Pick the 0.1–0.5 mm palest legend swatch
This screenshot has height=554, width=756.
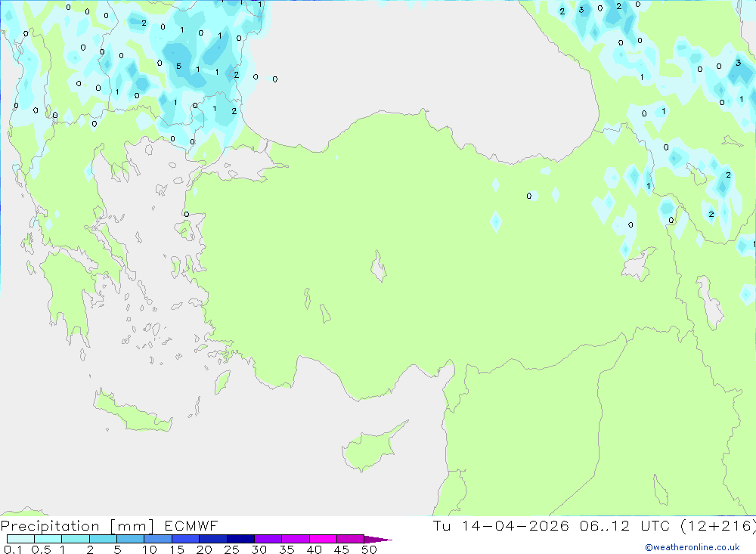tap(20, 539)
